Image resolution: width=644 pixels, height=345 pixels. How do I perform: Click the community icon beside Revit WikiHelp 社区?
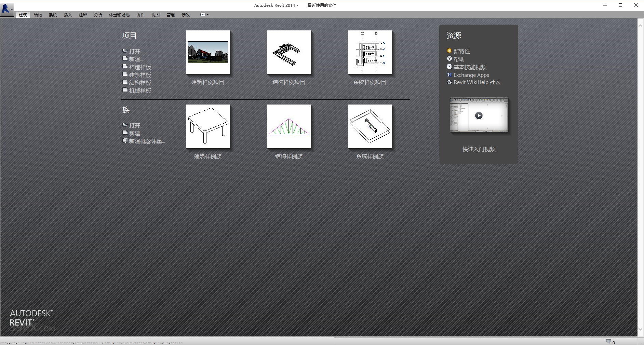coord(449,82)
